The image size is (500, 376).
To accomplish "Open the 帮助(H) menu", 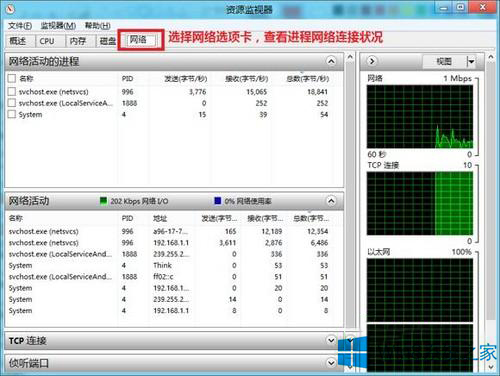I will tap(97, 26).
